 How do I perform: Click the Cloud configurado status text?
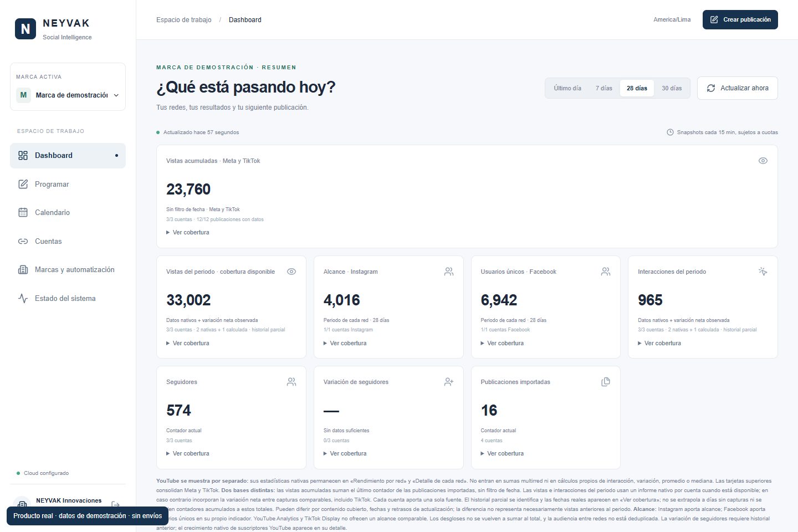47,473
